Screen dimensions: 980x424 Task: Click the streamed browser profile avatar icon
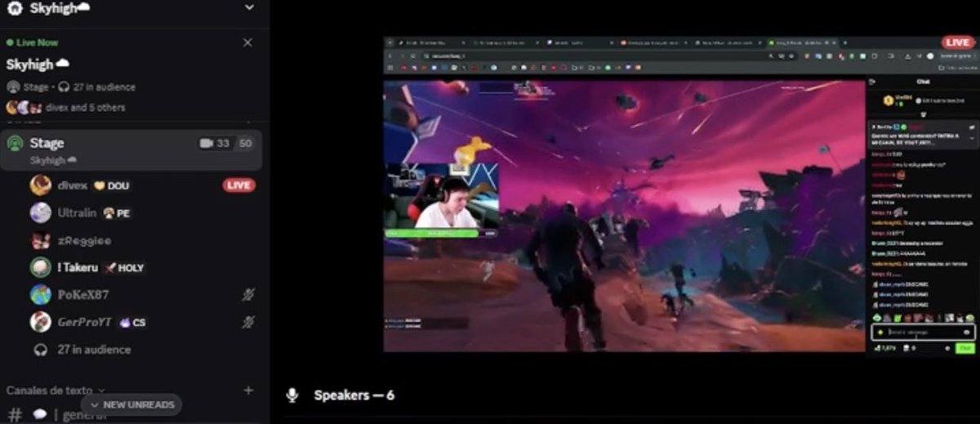(x=929, y=56)
